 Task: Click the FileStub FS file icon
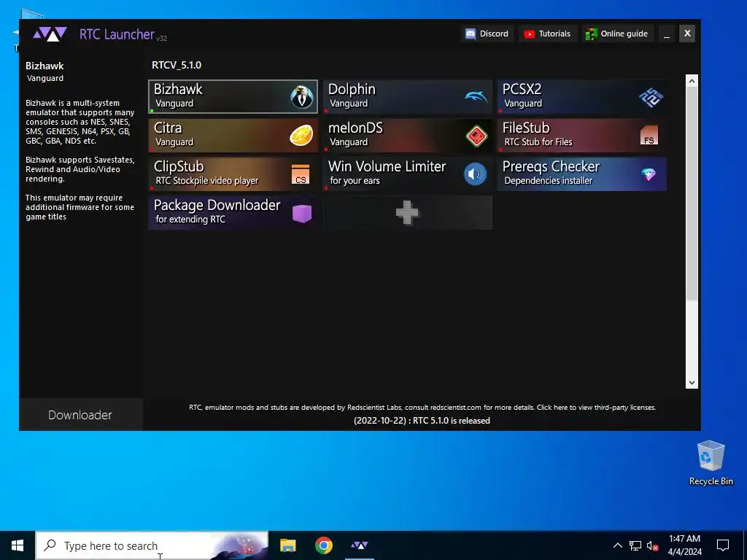[649, 135]
